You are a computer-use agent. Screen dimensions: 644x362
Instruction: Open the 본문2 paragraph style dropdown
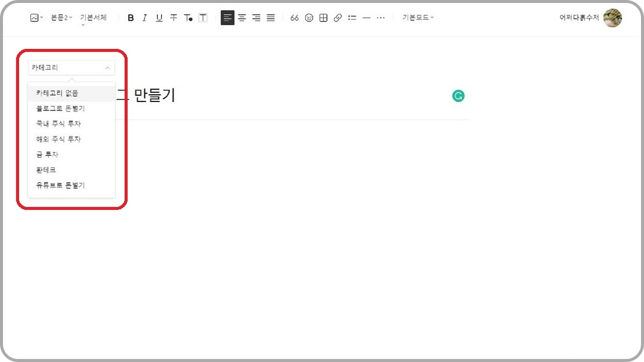[x=63, y=17]
